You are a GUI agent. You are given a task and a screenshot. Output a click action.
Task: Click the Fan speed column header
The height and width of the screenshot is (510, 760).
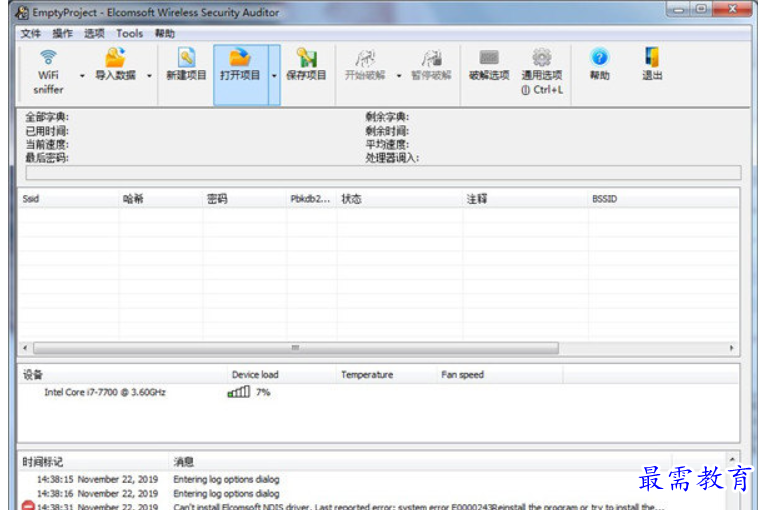click(499, 374)
